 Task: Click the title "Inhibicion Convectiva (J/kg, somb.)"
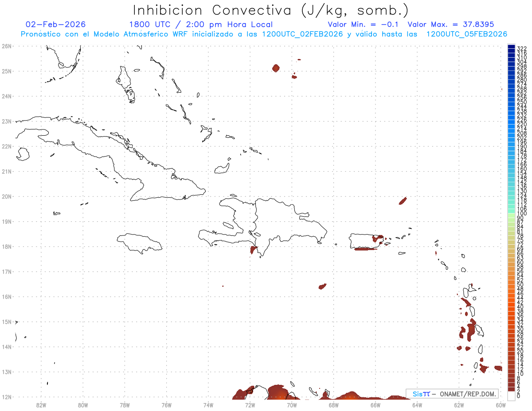270,10
